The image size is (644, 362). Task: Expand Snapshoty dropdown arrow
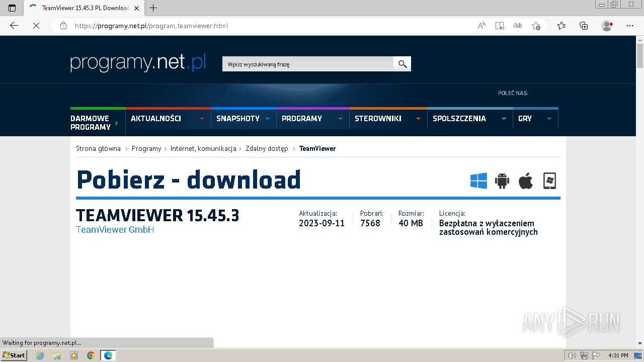tap(267, 119)
